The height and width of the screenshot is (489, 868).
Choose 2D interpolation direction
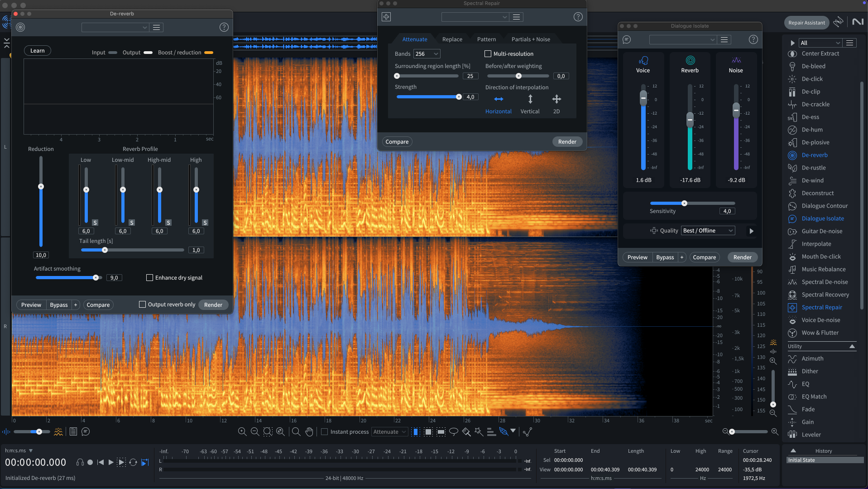pyautogui.click(x=556, y=104)
